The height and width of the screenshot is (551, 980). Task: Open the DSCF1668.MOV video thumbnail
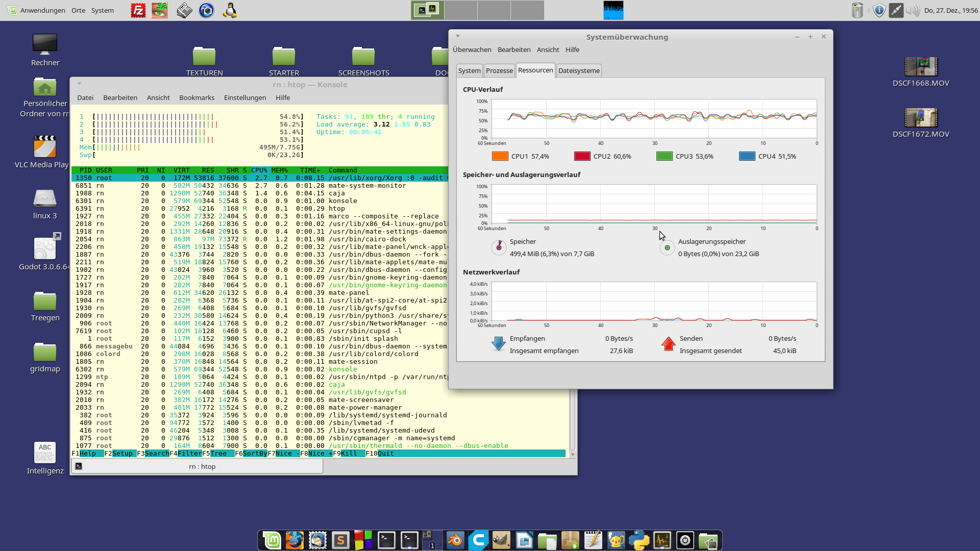(920, 67)
